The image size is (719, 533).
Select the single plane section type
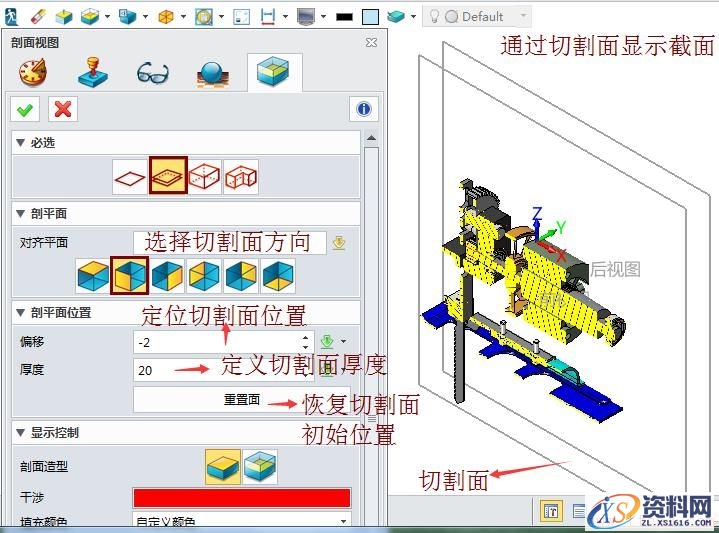pos(130,178)
